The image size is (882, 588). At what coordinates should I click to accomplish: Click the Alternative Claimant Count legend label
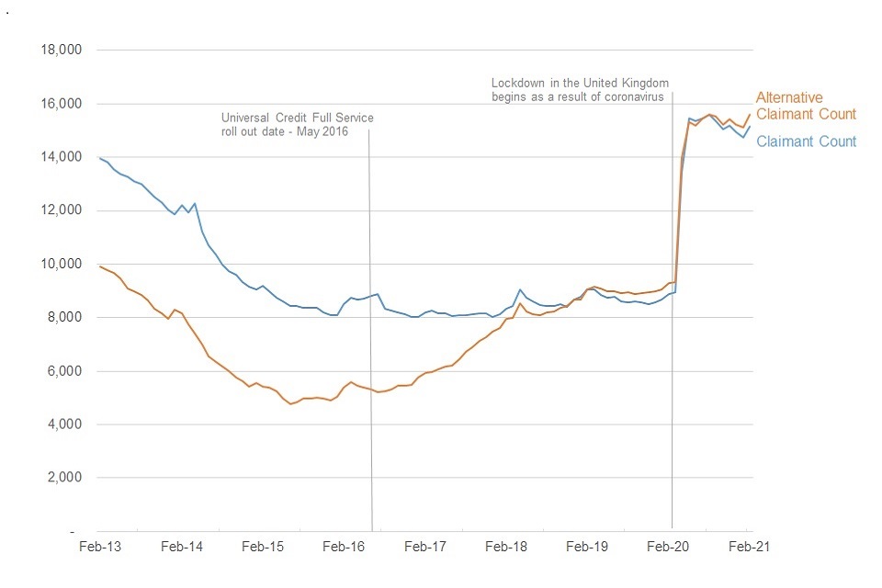click(805, 106)
